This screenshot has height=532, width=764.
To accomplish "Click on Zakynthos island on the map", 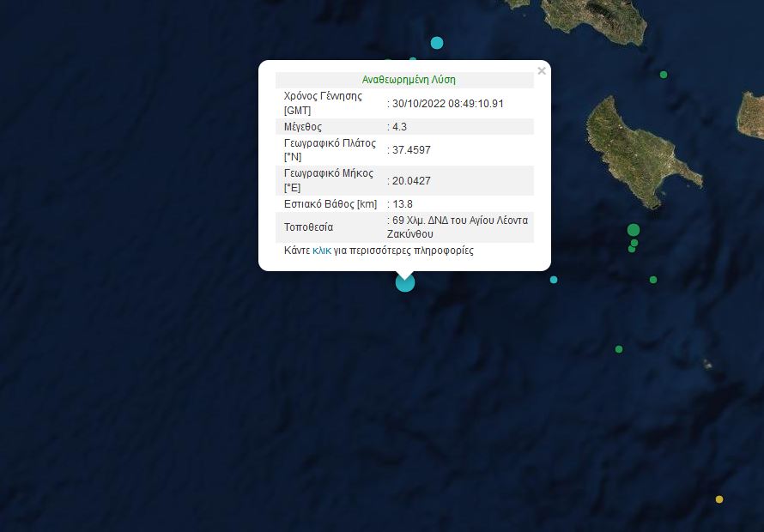I will click(640, 146).
